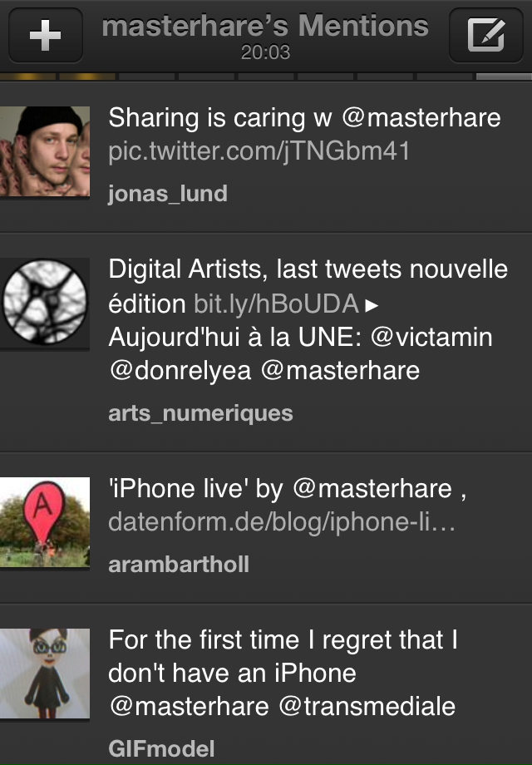Tap the arts_numeriques username
Viewport: 532px width, 765px height.
[x=200, y=413]
